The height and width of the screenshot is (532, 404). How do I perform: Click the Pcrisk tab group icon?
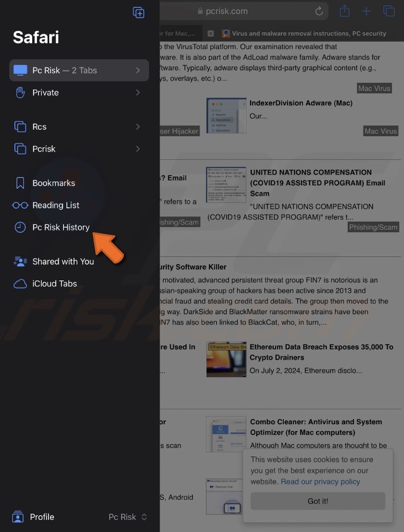(20, 149)
